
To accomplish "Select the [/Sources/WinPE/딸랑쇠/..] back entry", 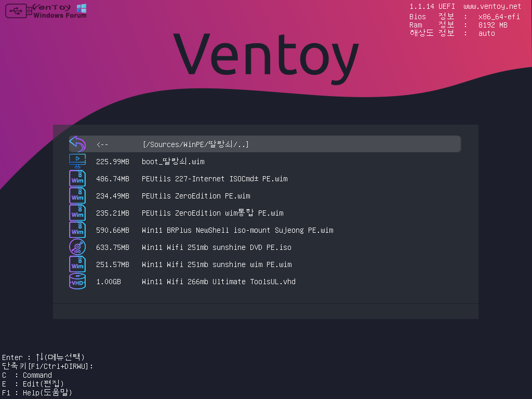I will [264, 144].
